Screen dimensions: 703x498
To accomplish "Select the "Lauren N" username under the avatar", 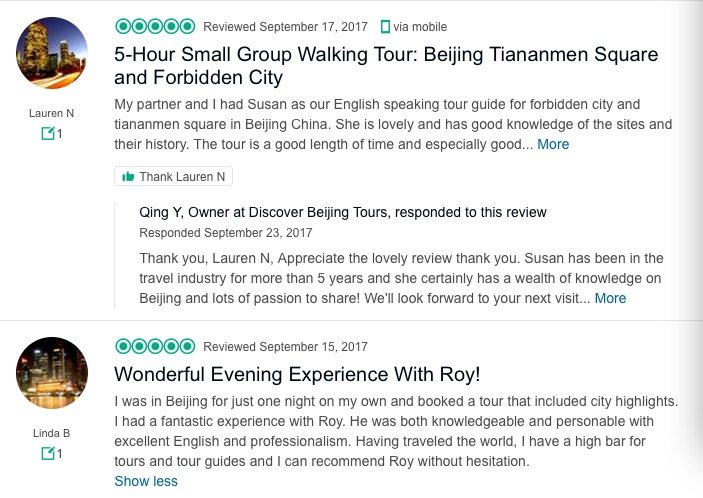I will click(51, 113).
